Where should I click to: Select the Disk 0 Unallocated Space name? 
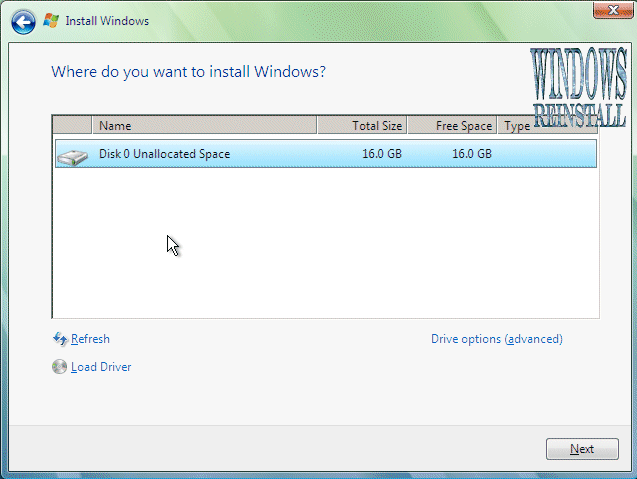point(164,154)
